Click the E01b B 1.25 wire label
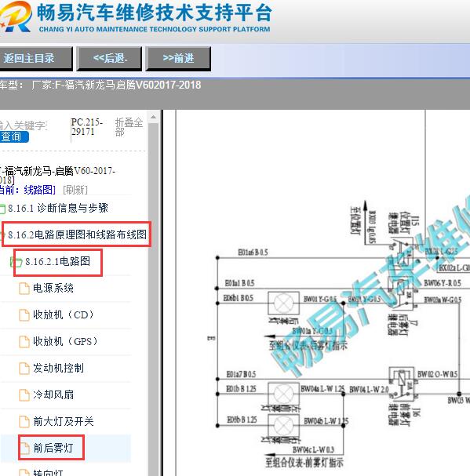The height and width of the screenshot is (476, 470). point(241,389)
